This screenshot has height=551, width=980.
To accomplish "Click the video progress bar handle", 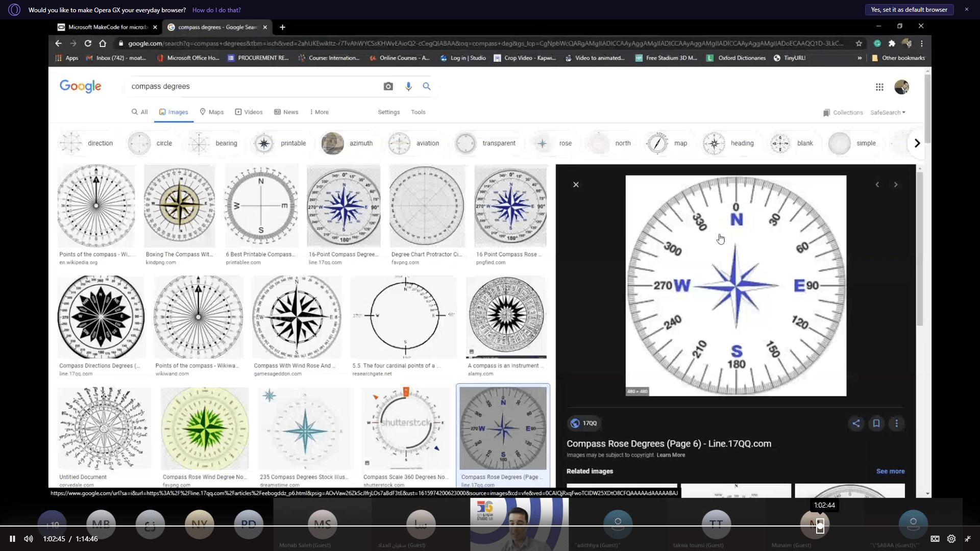I will [x=820, y=525].
